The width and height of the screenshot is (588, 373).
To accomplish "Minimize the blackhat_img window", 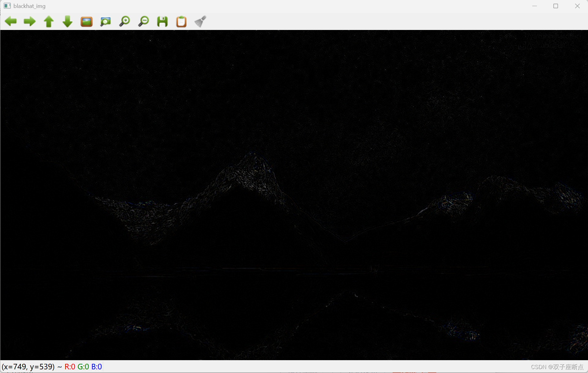I will pos(534,6).
